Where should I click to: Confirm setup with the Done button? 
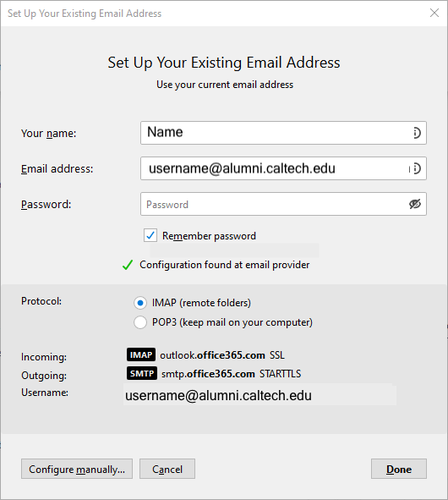click(x=399, y=469)
